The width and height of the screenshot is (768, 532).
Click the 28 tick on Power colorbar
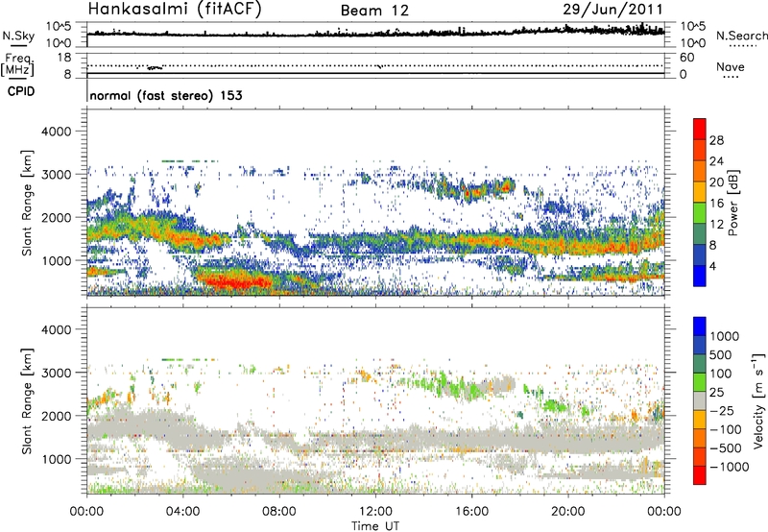click(716, 140)
